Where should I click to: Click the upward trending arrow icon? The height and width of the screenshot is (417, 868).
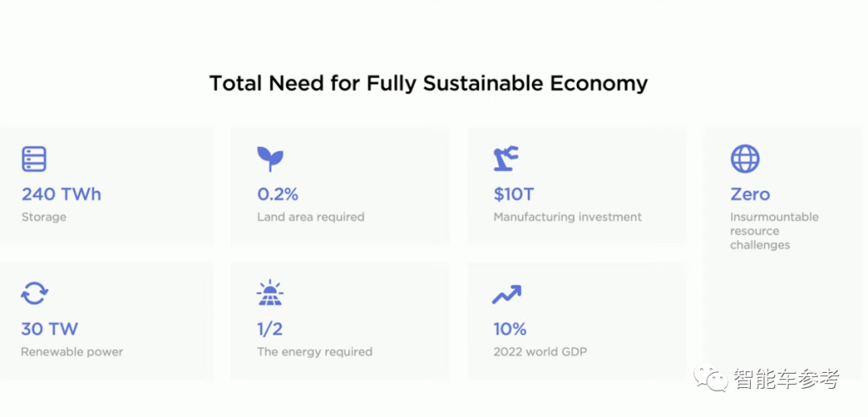[x=506, y=294]
